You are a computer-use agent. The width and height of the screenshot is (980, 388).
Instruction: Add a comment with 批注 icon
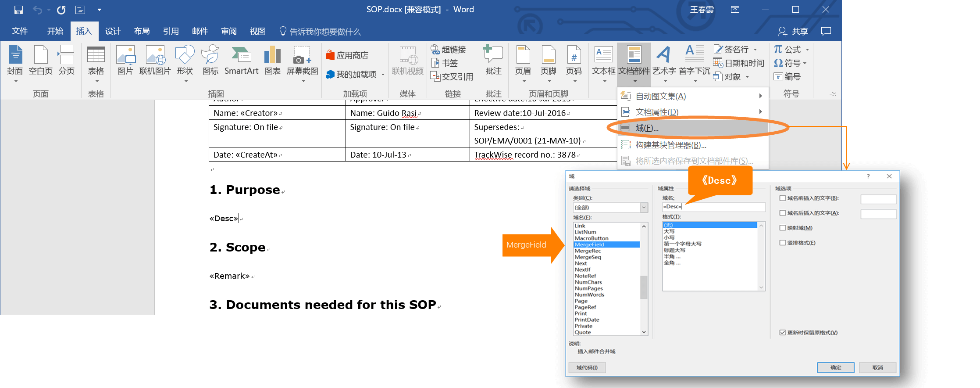coord(493,61)
